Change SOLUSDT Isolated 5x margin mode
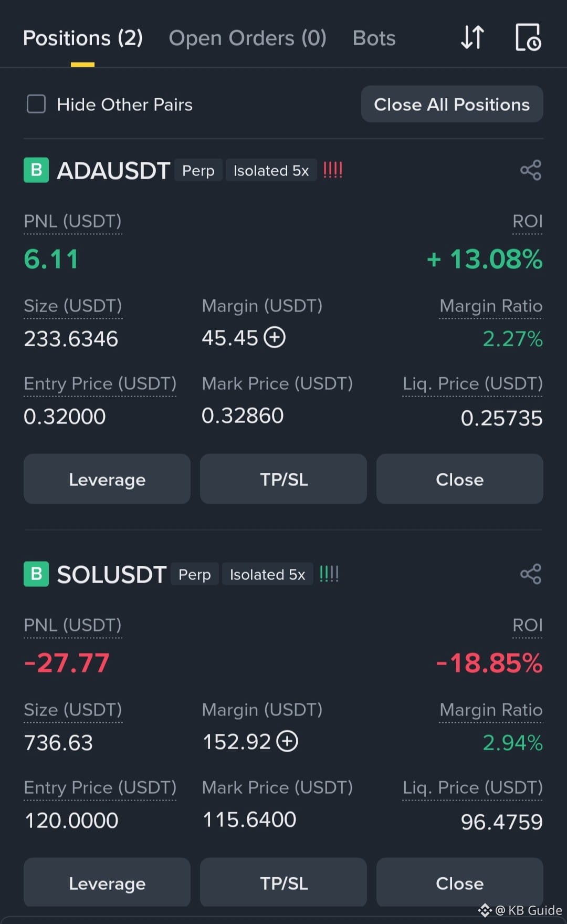Image resolution: width=567 pixels, height=924 pixels. point(268,574)
